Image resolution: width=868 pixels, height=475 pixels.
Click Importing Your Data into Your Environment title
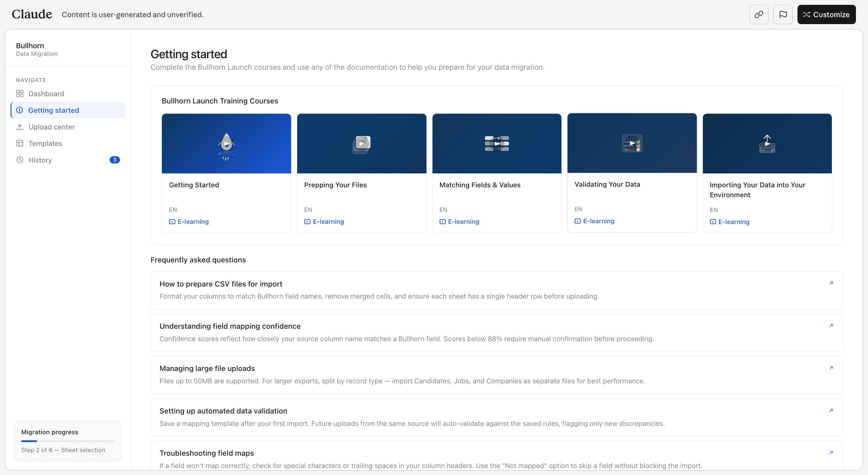point(757,190)
